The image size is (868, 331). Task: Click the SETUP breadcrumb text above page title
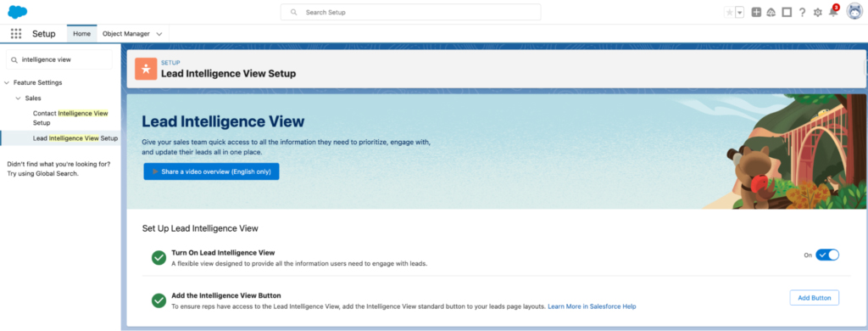(170, 63)
